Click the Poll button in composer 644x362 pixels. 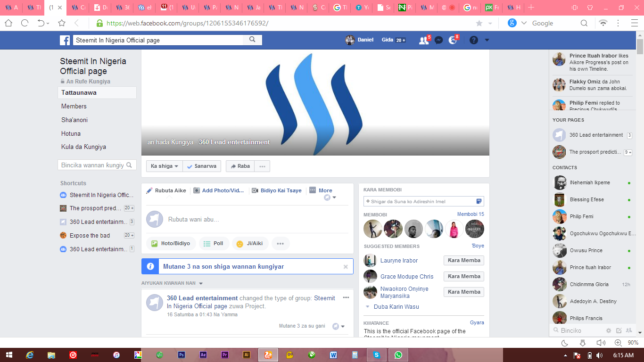tap(214, 243)
